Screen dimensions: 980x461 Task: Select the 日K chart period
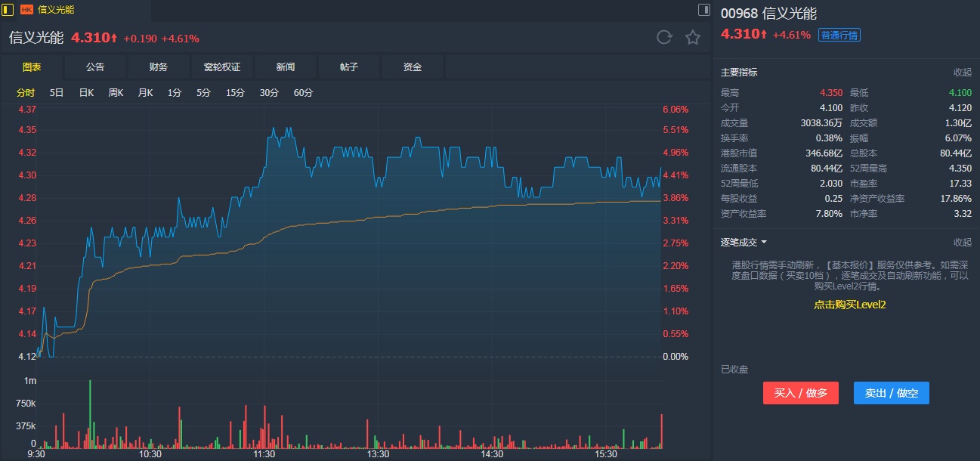86,93
